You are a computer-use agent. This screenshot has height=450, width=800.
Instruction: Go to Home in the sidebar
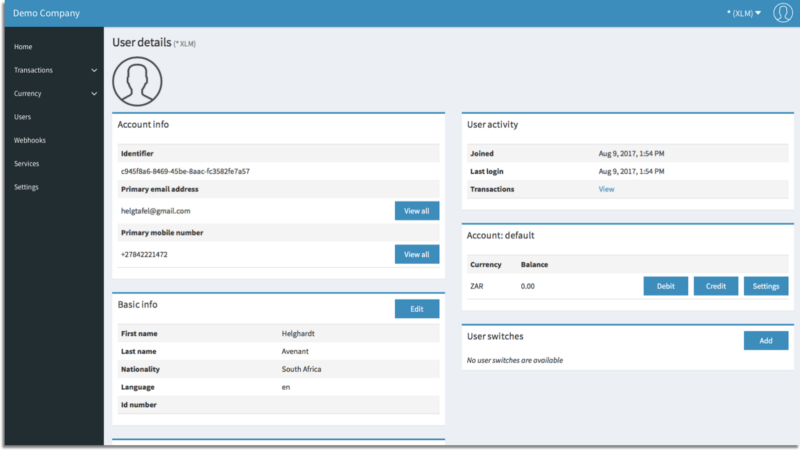[23, 46]
